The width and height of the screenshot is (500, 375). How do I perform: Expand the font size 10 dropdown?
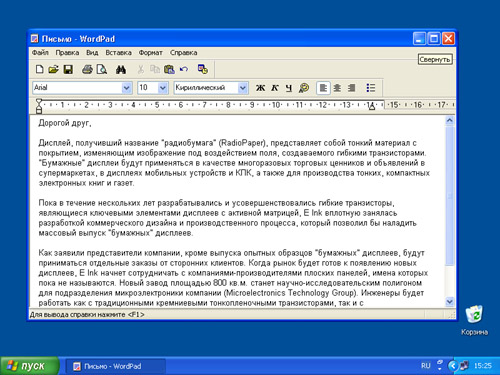pyautogui.click(x=162, y=88)
